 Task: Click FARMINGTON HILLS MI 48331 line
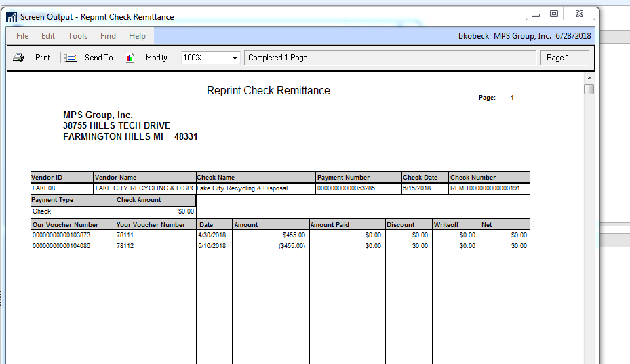[x=130, y=137]
